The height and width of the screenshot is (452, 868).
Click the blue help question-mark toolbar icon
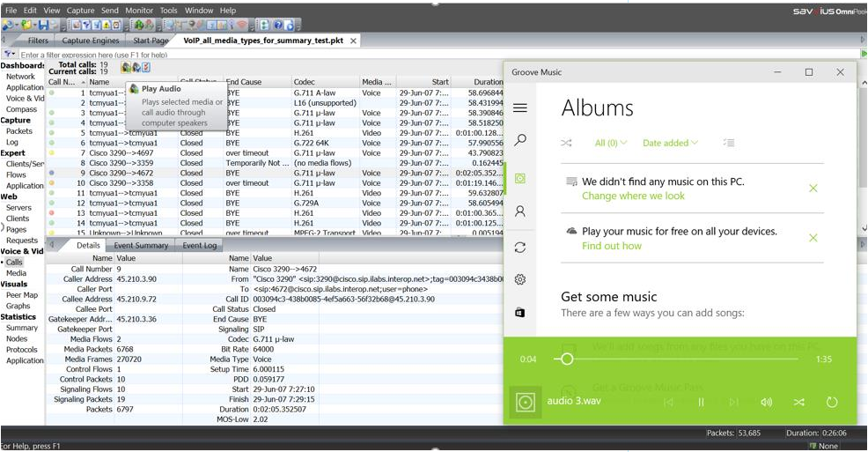[x=278, y=25]
